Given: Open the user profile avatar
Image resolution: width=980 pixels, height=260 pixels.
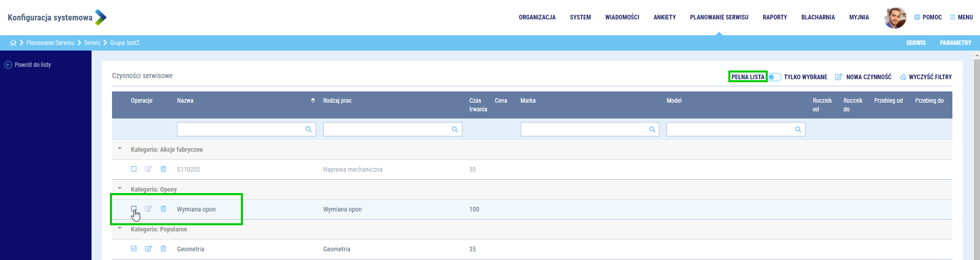Looking at the screenshot, I should point(895,17).
